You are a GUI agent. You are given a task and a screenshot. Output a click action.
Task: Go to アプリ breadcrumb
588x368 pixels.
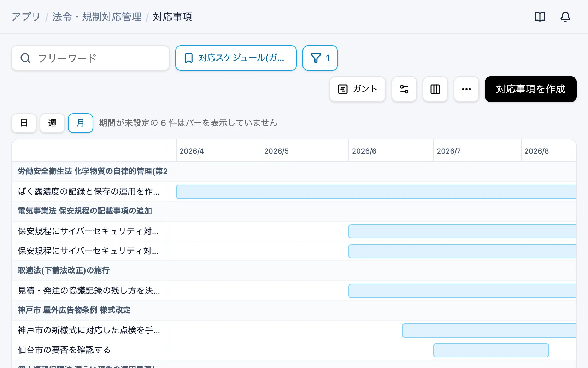[x=26, y=17]
